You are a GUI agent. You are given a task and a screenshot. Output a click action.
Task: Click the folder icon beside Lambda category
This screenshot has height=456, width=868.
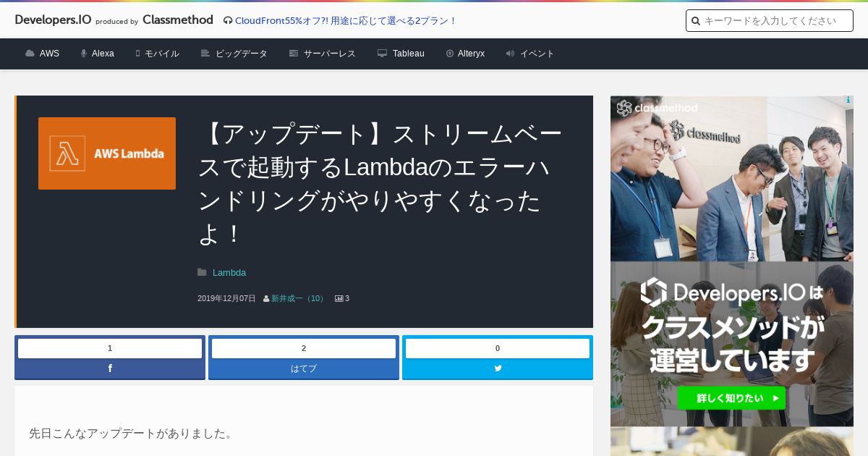[202, 273]
